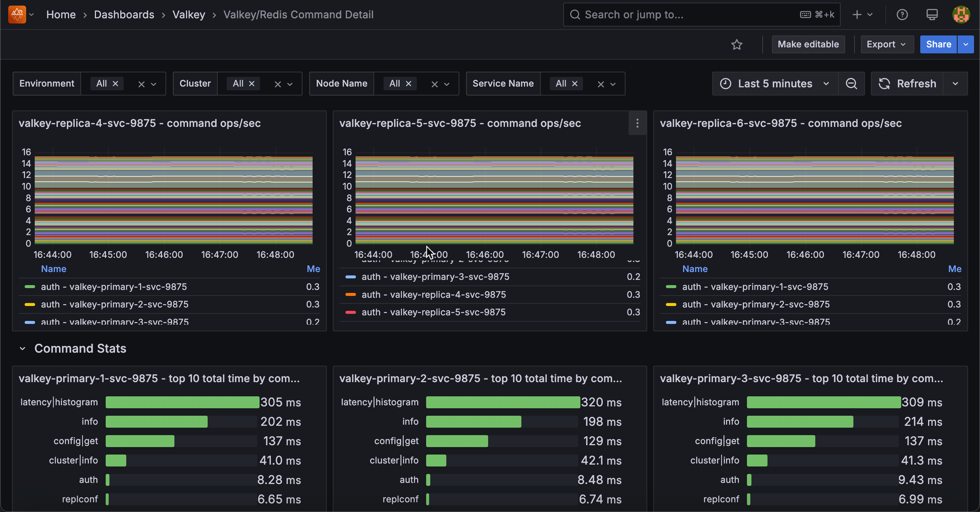The image size is (980, 512).
Task: Toggle auth - valkey-replica-4-svc-9875 in legend
Action: coord(434,294)
